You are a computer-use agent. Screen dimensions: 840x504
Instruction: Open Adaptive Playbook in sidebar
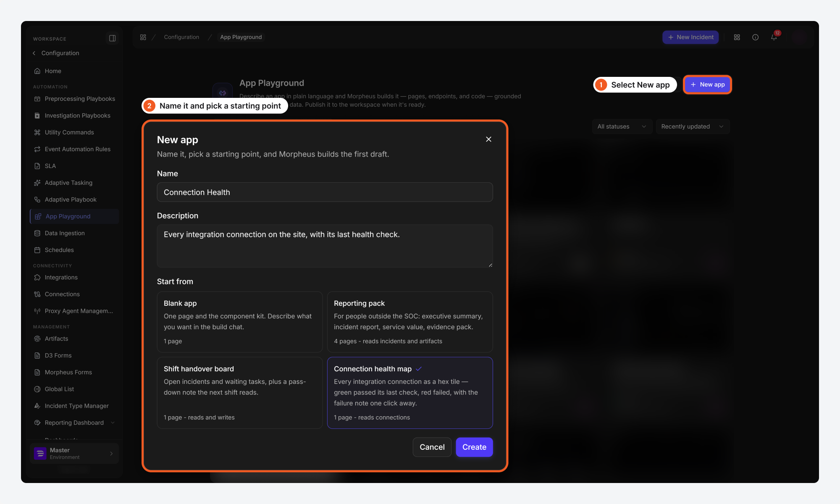[74, 199]
